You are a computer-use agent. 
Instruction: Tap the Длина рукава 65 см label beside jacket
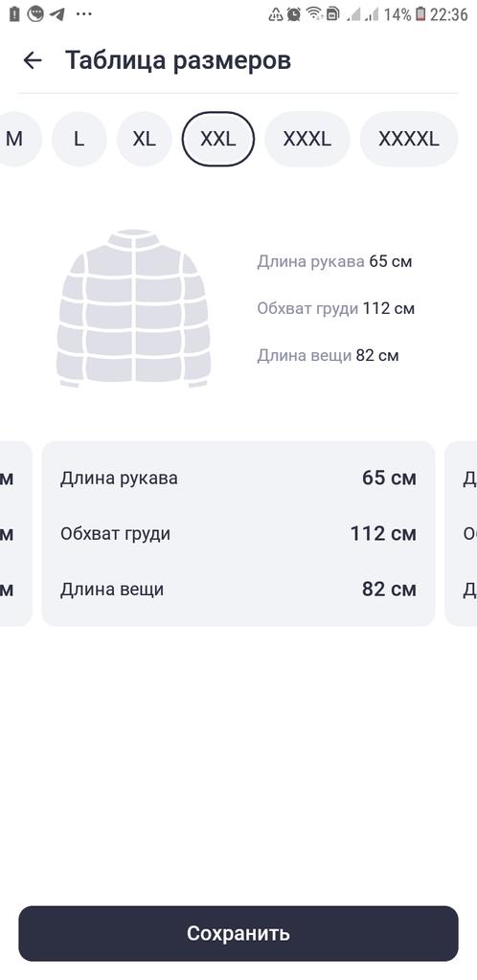(334, 261)
